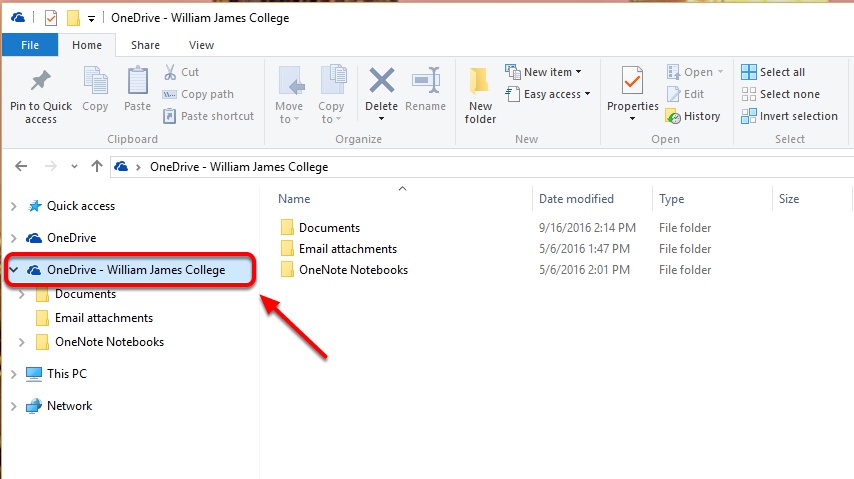Screen dimensions: 854x479
Task: Click 5/6/2016 2:01 PM date cell
Action: (584, 270)
